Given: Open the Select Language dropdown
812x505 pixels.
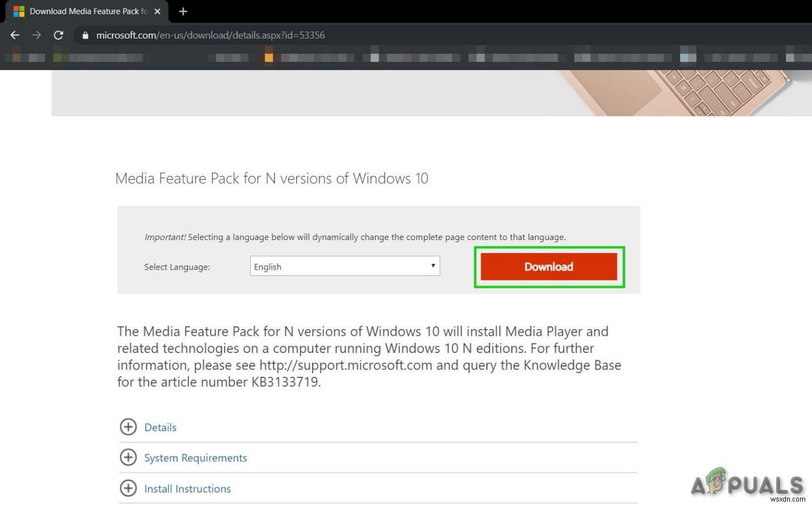Looking at the screenshot, I should 344,266.
